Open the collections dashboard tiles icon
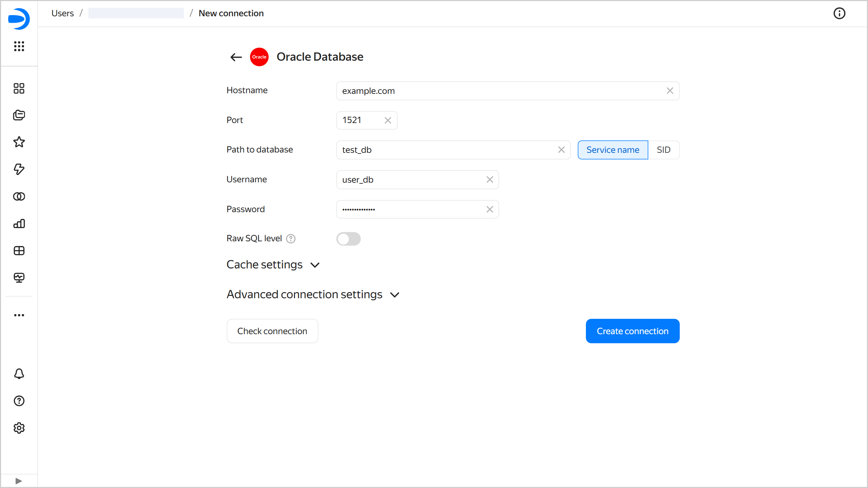 [x=19, y=88]
